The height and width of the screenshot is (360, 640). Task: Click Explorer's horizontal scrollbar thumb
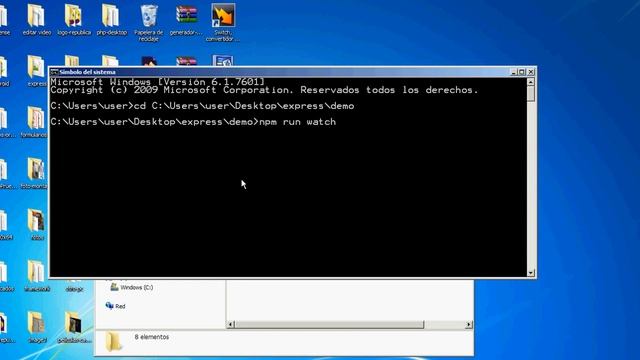329,324
